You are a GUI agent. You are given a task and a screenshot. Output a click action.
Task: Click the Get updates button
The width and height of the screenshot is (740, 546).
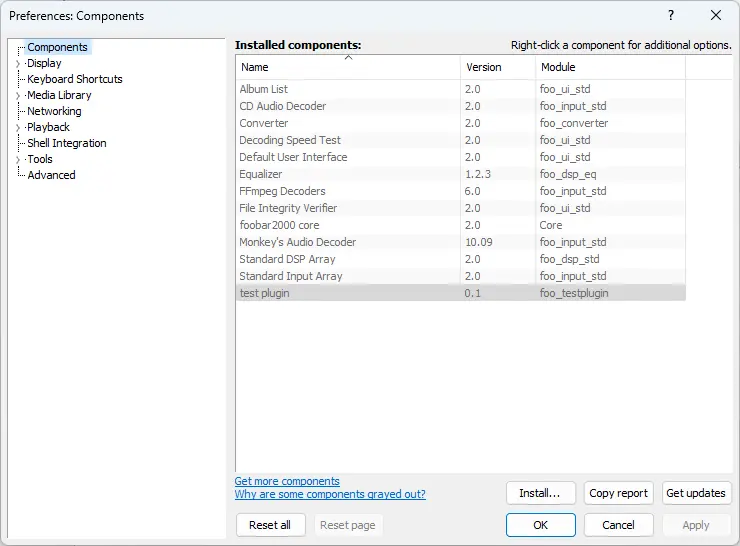(697, 493)
